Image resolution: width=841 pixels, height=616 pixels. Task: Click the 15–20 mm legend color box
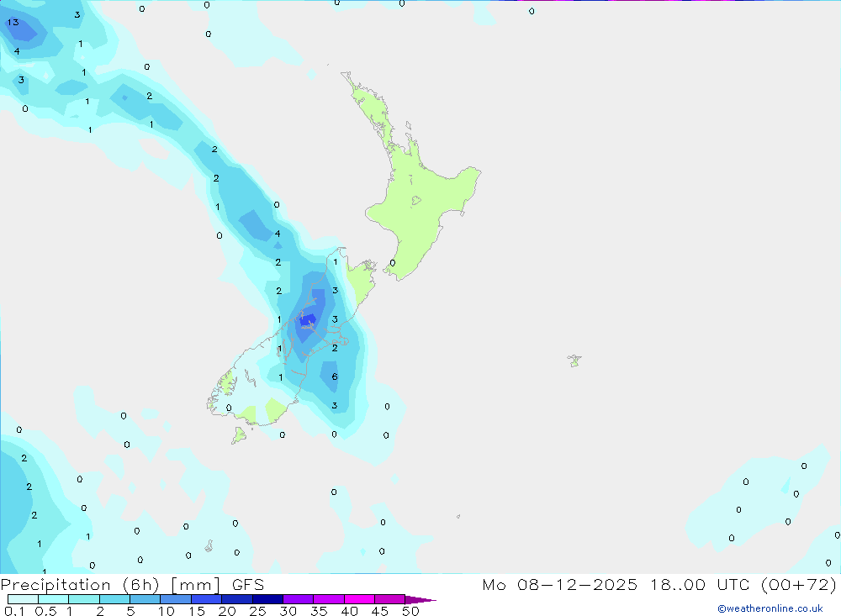(x=206, y=599)
